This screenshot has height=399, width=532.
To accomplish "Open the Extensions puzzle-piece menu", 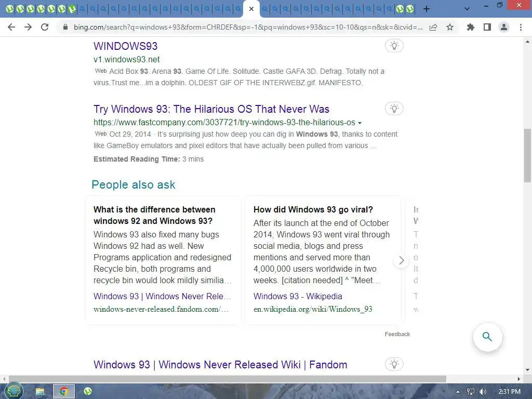I will click(x=471, y=27).
